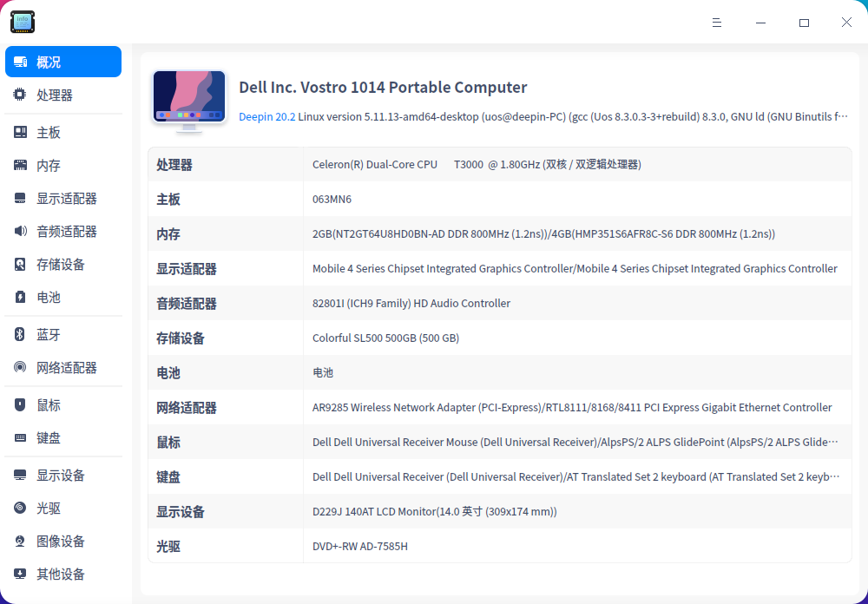The height and width of the screenshot is (604, 868).
Task: Click the 网络适配器 network icon
Action: pos(20,367)
